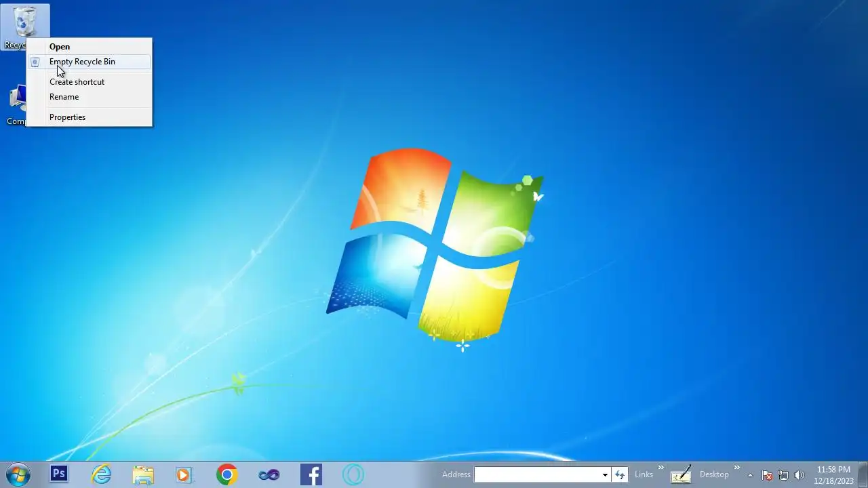The image size is (868, 488).
Task: Open the Facebook taskbar shortcut
Action: click(311, 474)
